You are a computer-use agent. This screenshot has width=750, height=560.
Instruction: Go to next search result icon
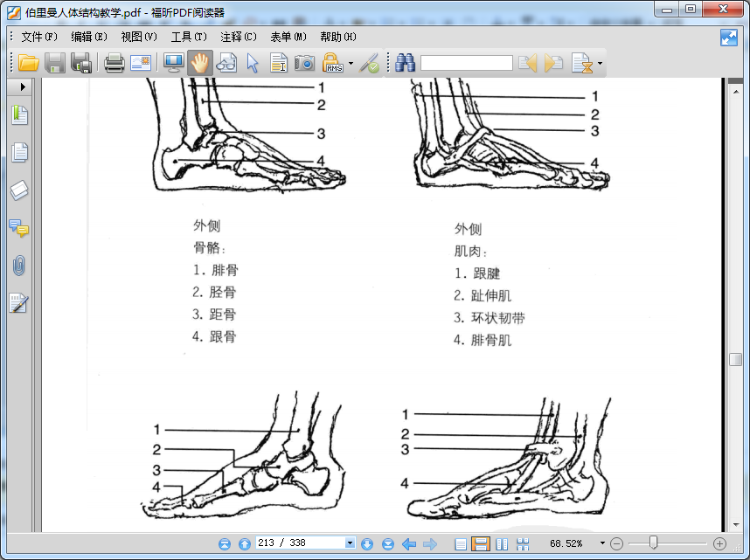click(x=553, y=63)
